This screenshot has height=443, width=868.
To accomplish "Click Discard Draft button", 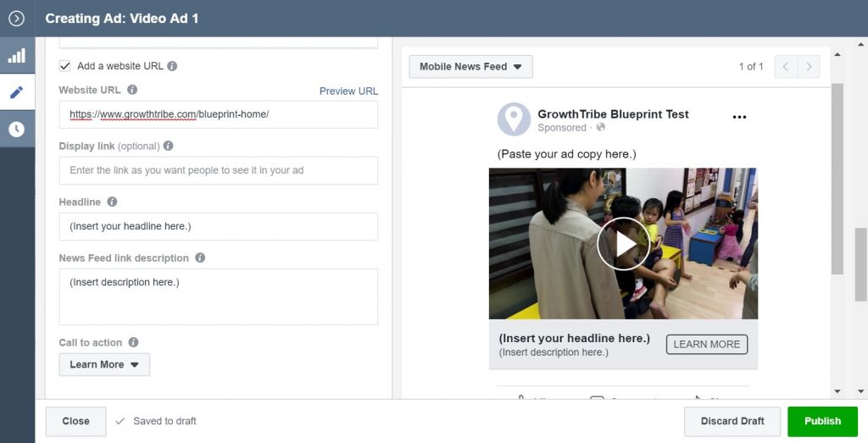I will coord(732,421).
